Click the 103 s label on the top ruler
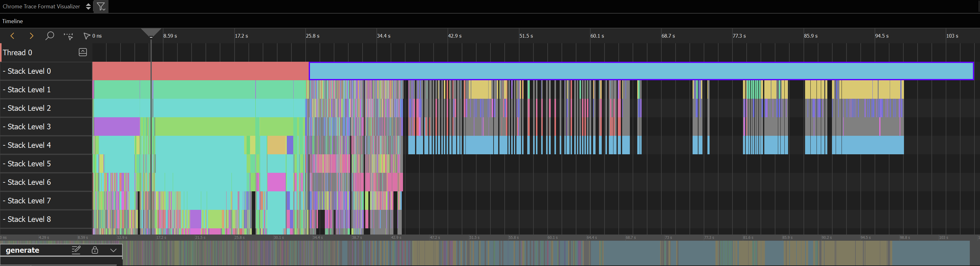Screen dimensions: 980x266 pos(952,36)
